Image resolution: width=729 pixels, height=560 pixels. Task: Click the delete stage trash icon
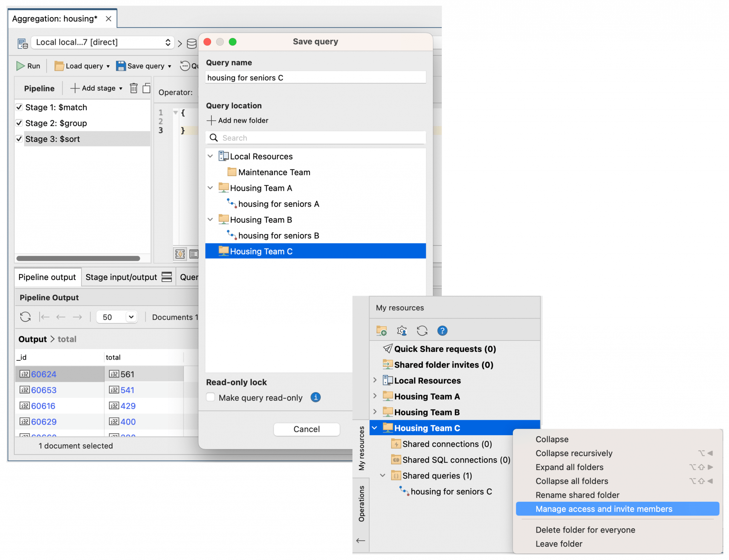133,88
